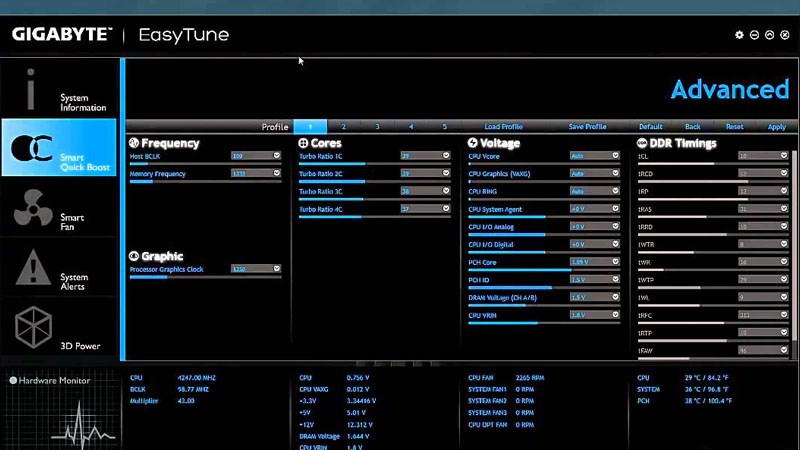The height and width of the screenshot is (450, 800).
Task: Click Save Profile in the profile bar
Action: click(x=587, y=127)
